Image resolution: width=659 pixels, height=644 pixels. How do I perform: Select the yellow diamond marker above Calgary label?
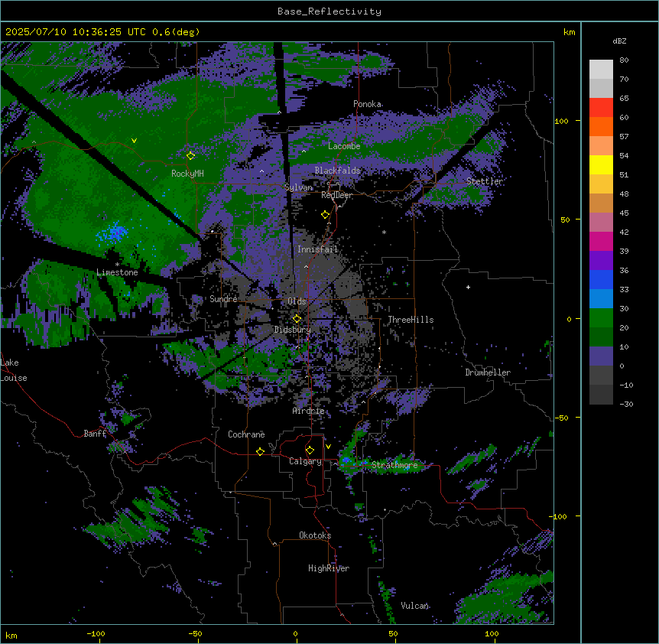coord(310,450)
